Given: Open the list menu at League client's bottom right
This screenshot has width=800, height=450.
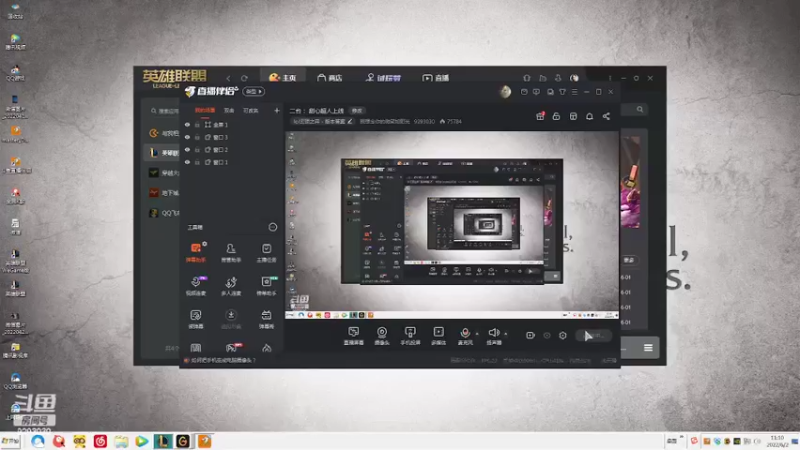Looking at the screenshot, I should (x=648, y=348).
